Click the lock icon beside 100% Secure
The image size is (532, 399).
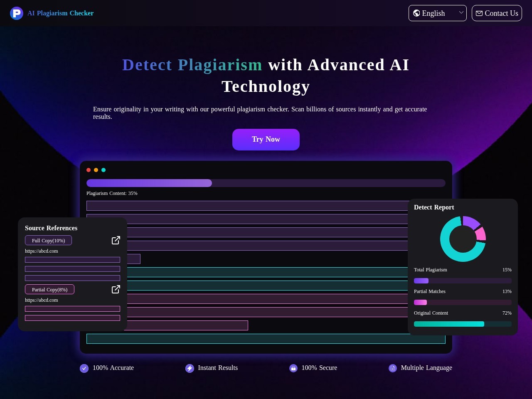click(293, 368)
